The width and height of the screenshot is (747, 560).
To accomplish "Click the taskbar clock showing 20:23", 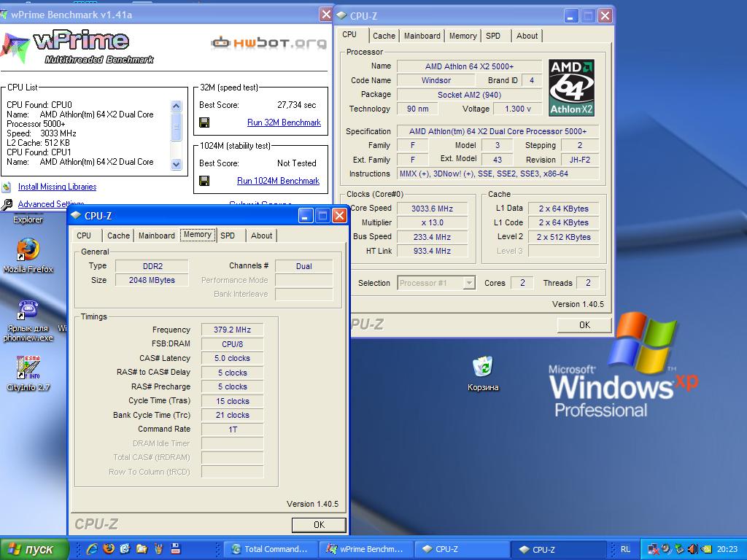I will 727,549.
